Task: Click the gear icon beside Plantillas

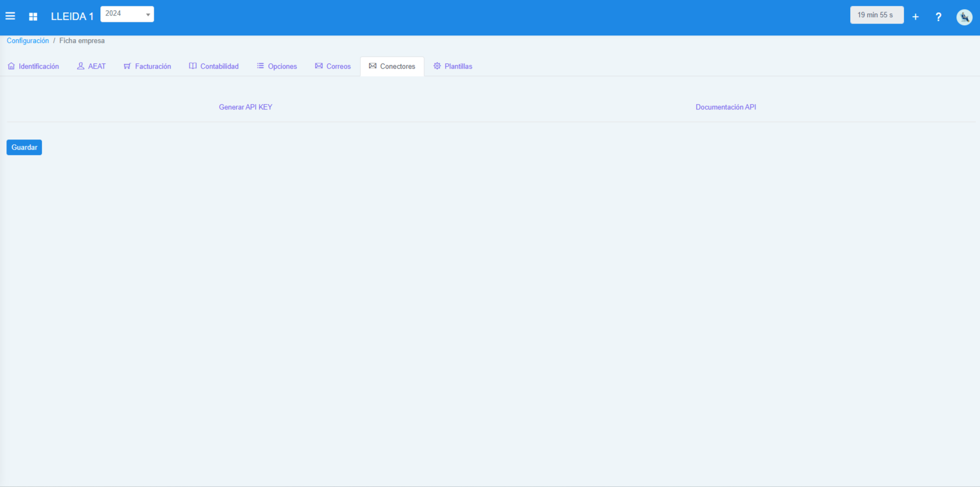Action: (x=437, y=66)
